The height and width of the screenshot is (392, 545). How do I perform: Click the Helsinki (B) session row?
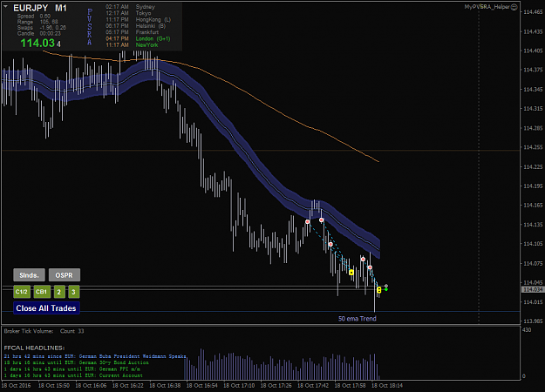pyautogui.click(x=136, y=26)
